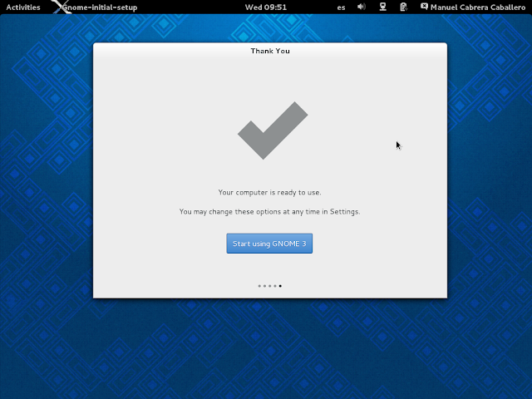Click the Thank You title text
Viewport: 532px width, 399px height.
click(270, 51)
